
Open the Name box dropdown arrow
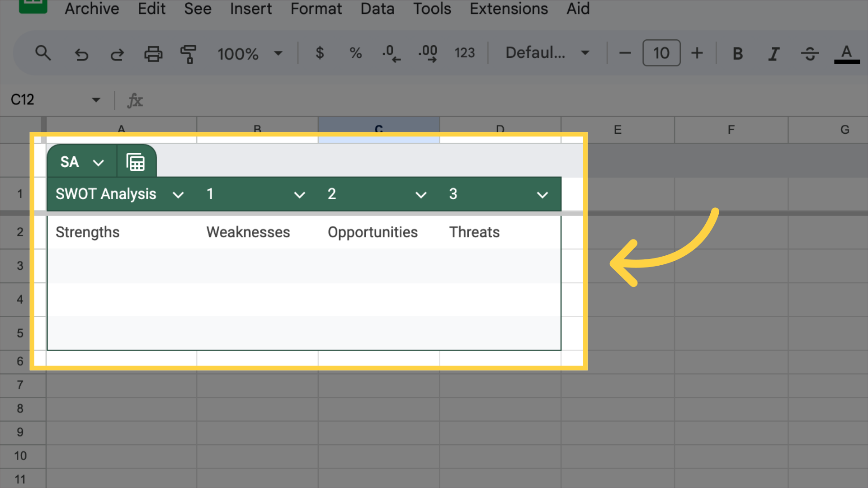[x=96, y=100]
